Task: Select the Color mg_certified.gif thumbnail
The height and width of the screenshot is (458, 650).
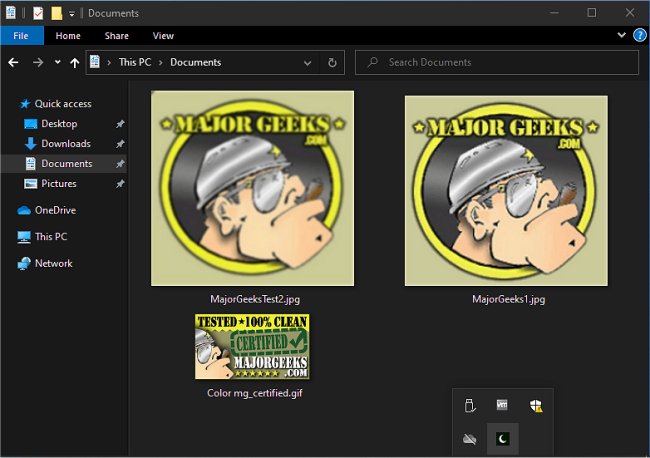Action: click(x=252, y=347)
